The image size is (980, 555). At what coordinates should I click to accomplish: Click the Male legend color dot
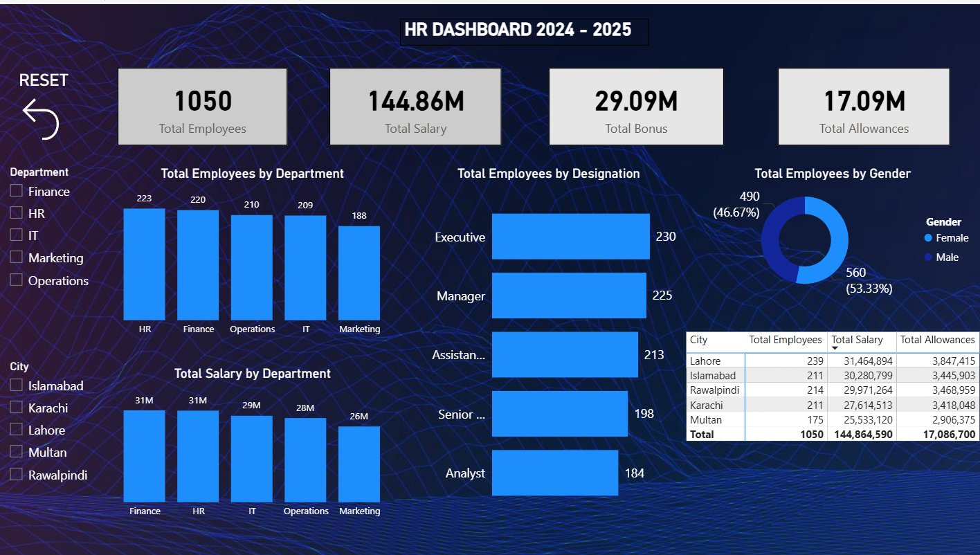tap(928, 257)
